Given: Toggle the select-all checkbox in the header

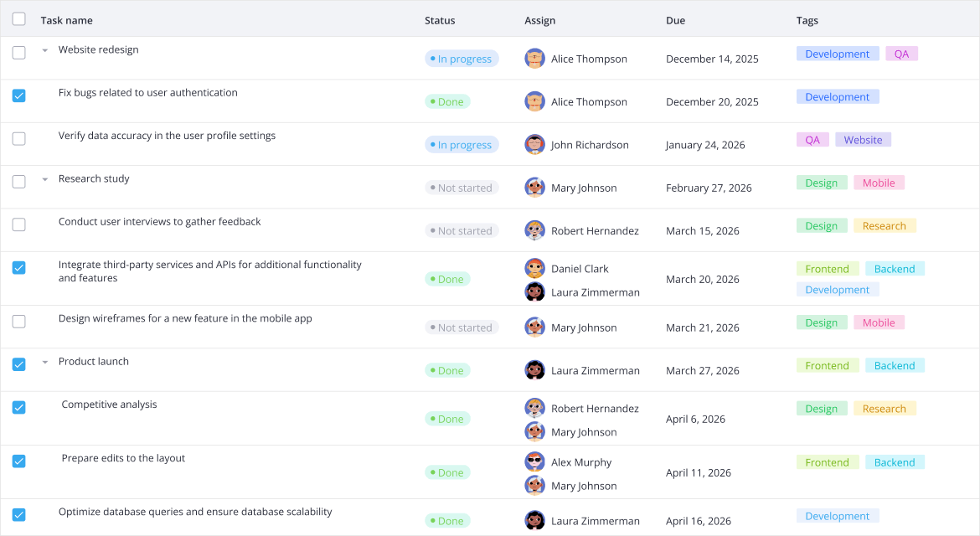Looking at the screenshot, I should point(18,18).
